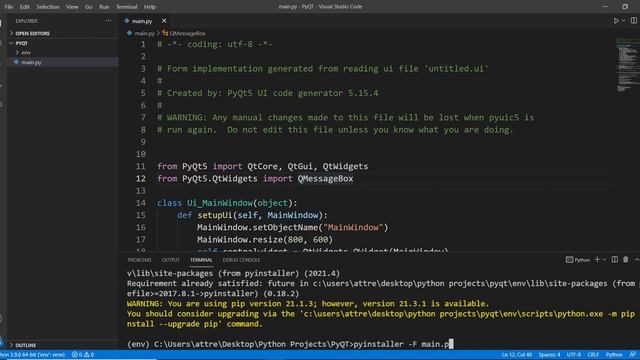The width and height of the screenshot is (640, 360).
Task: Open the Run menu
Action: click(104, 7)
